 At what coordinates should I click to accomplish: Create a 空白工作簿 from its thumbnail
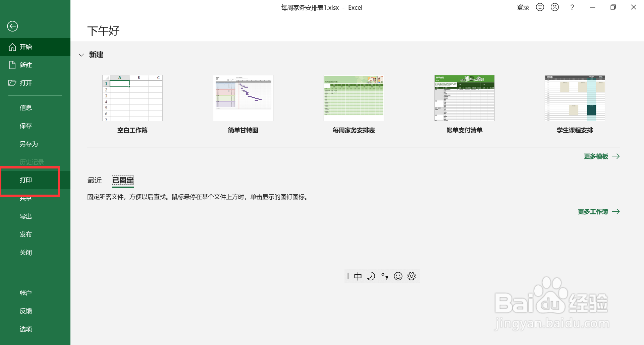132,98
